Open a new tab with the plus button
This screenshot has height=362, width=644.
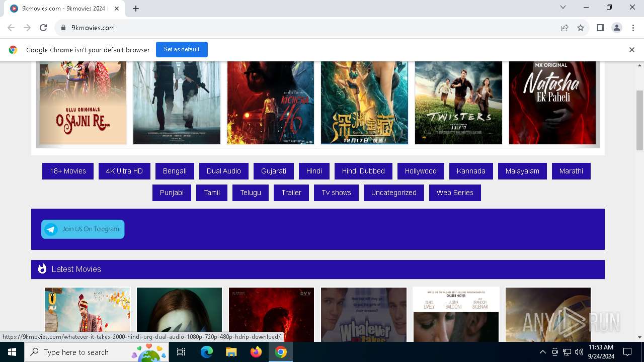point(136,9)
